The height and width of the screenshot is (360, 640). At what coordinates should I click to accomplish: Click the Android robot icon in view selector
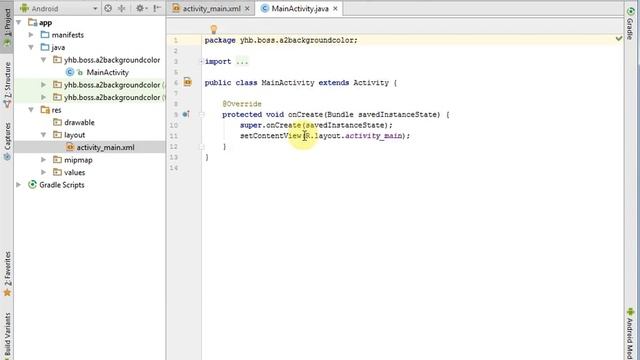click(x=24, y=8)
